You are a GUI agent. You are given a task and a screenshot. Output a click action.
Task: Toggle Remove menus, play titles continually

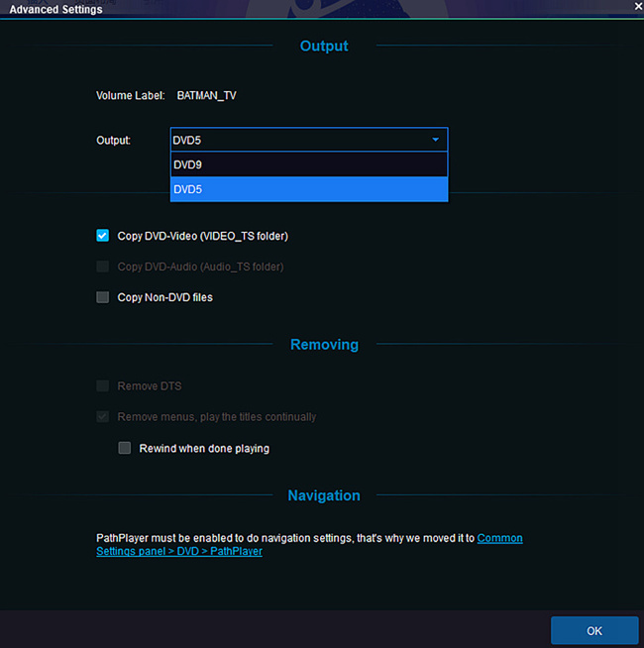coord(102,417)
